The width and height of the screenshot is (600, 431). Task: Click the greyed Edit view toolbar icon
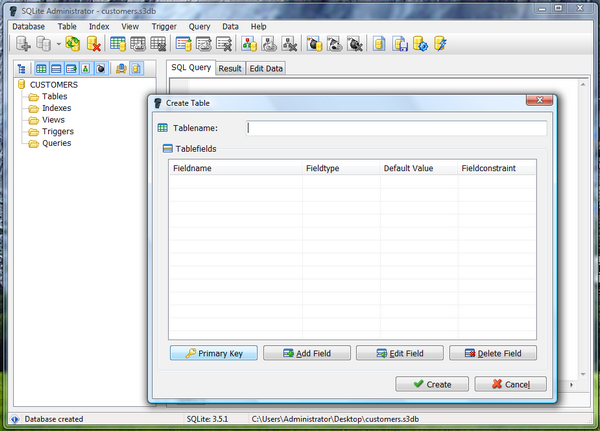click(269, 44)
